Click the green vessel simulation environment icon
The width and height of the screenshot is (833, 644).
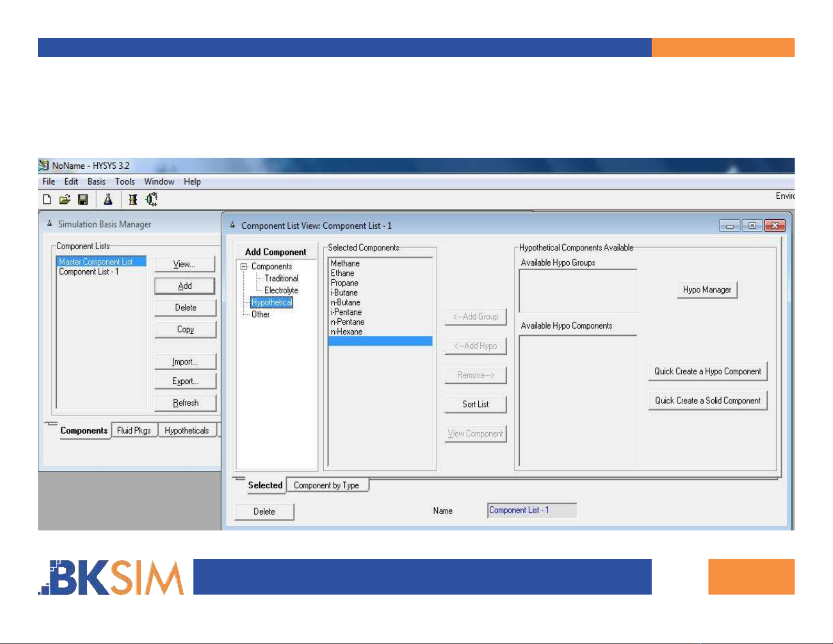tap(151, 200)
